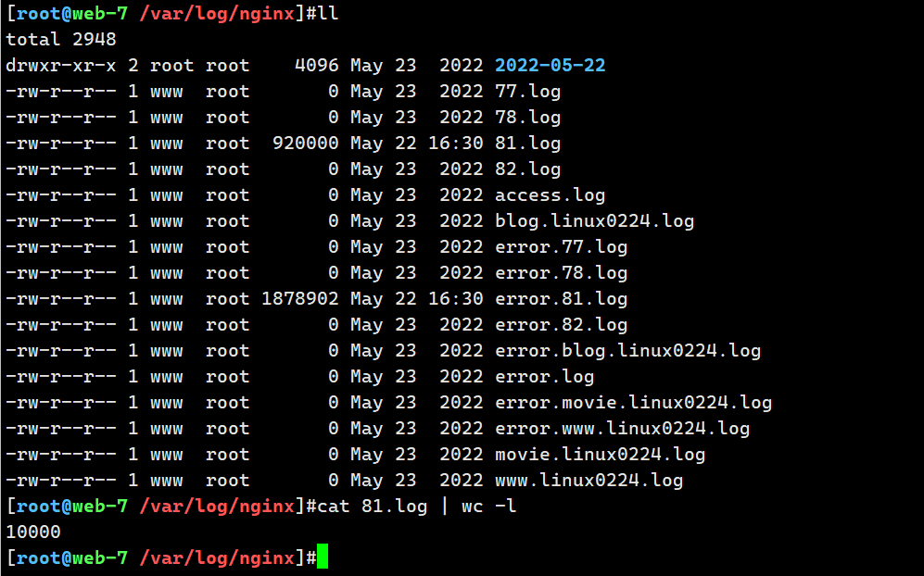Click the error.82.log filename

coord(561,325)
